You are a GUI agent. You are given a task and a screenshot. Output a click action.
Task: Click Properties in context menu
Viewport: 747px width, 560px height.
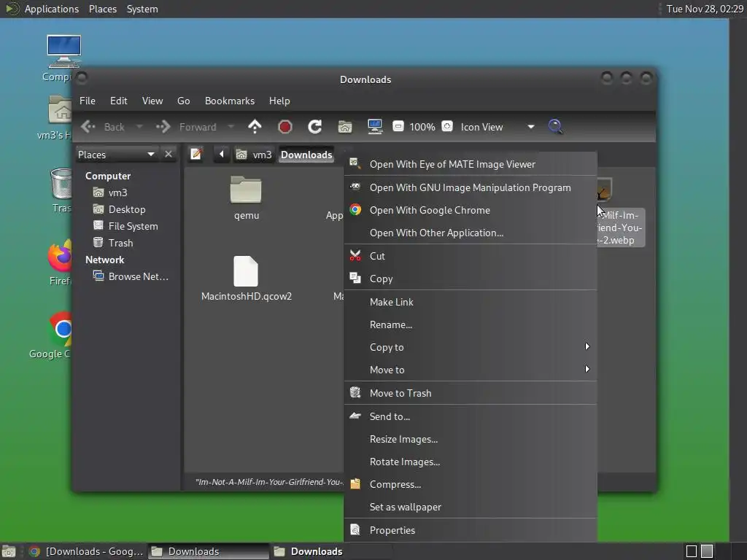471,531
